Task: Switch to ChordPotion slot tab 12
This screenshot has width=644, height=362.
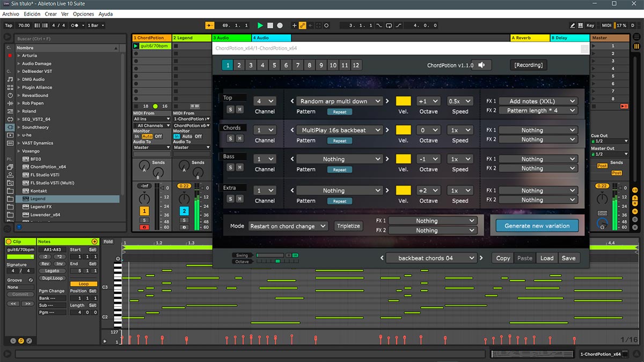Action: coord(356,65)
